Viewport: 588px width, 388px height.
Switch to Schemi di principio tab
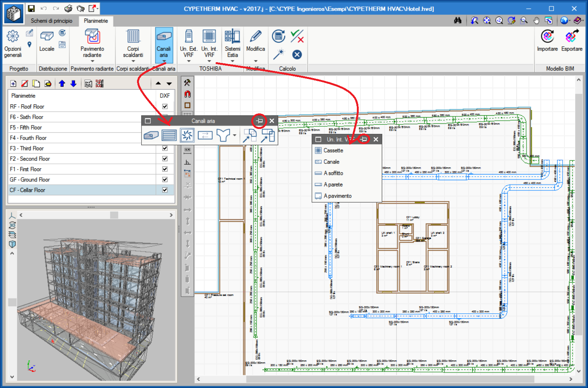(51, 21)
